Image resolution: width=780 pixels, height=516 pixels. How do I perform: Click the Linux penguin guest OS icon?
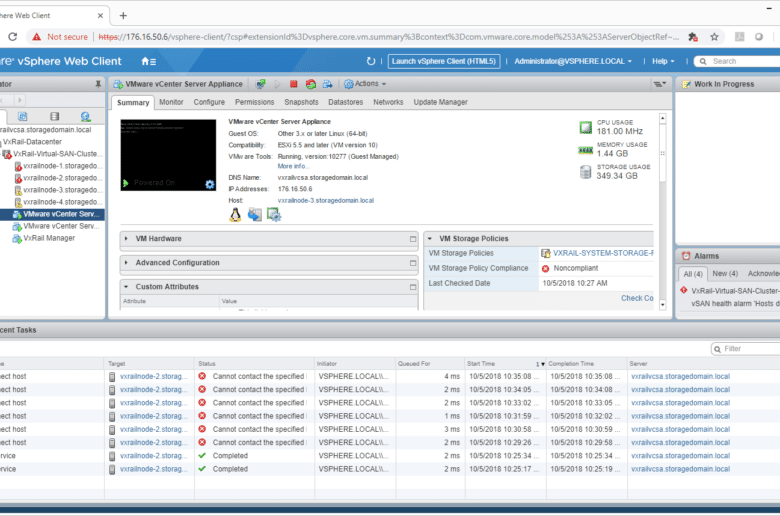pyautogui.click(x=235, y=215)
